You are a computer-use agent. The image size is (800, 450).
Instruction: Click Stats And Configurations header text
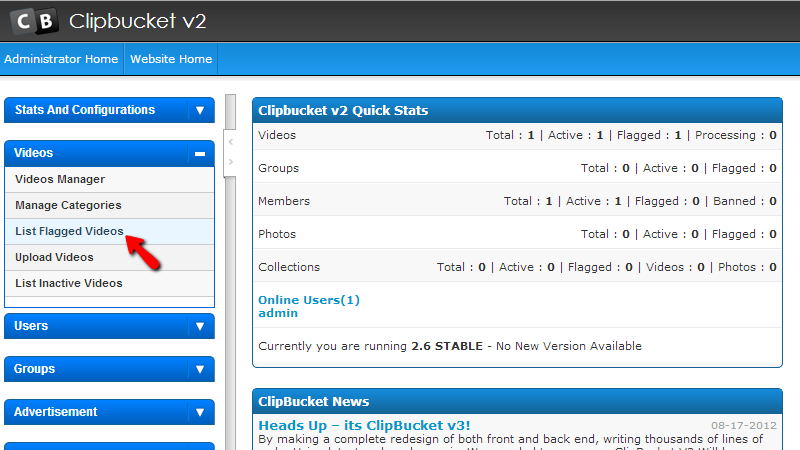pyautogui.click(x=85, y=110)
